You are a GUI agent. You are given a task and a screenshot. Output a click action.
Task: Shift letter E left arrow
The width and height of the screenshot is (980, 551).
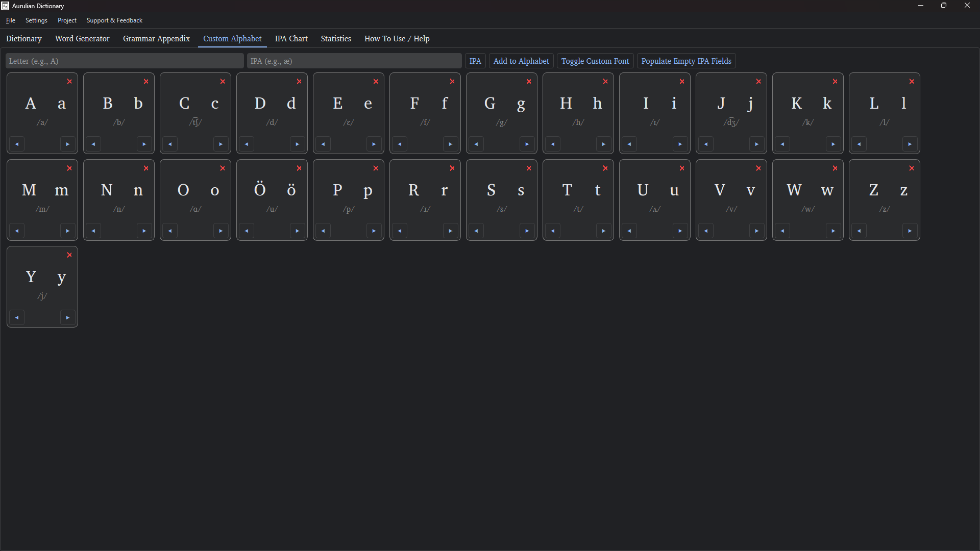[323, 144]
